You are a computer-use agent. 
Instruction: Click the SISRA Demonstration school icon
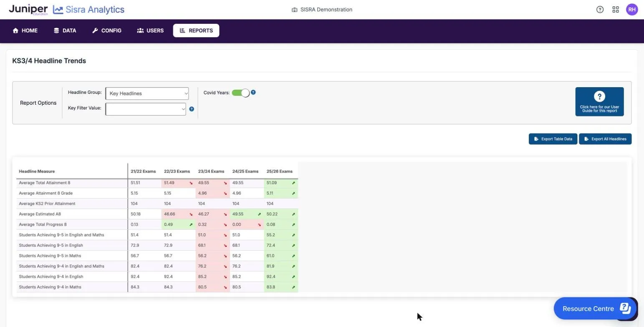pyautogui.click(x=294, y=10)
